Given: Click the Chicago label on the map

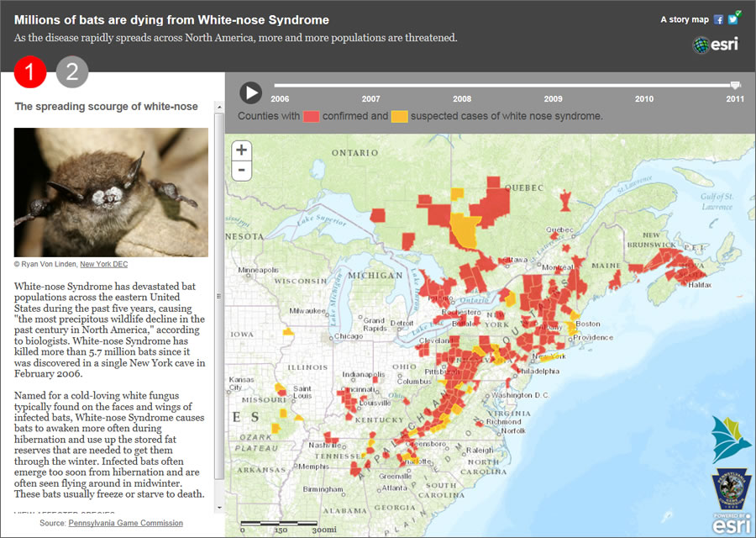Looking at the screenshot, I should [348, 336].
